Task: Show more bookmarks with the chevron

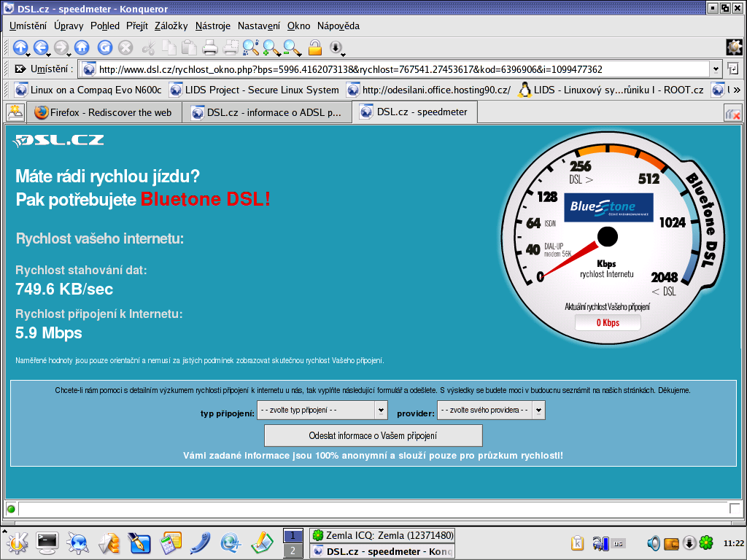Action: click(737, 90)
